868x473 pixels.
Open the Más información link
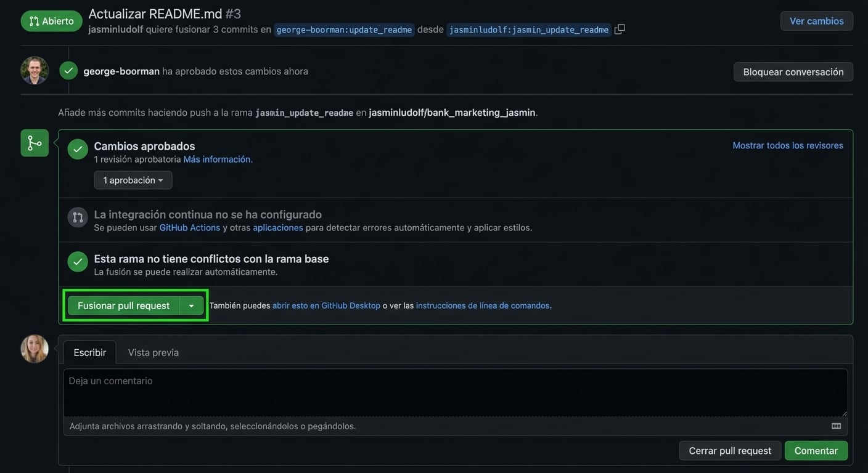tap(218, 159)
